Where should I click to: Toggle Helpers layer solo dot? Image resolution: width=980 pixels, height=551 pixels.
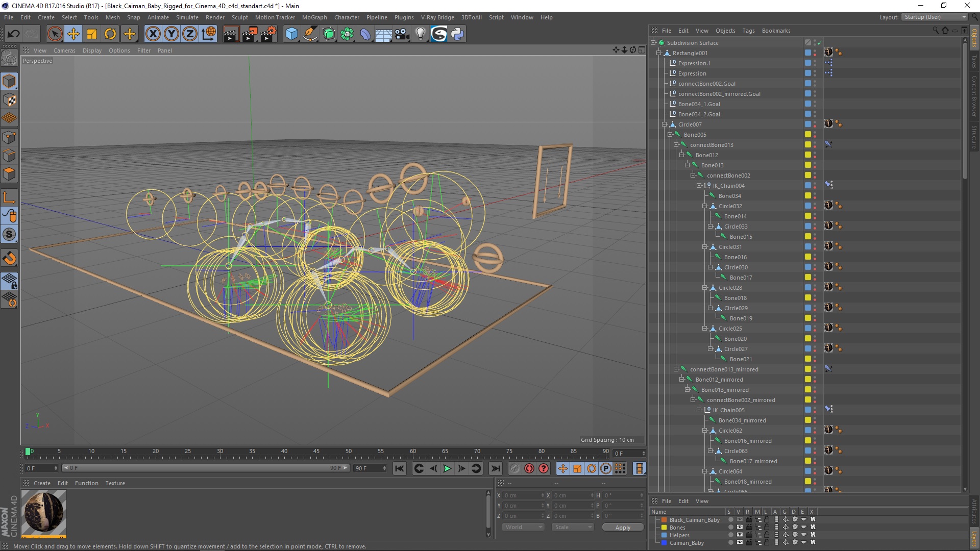coord(730,535)
